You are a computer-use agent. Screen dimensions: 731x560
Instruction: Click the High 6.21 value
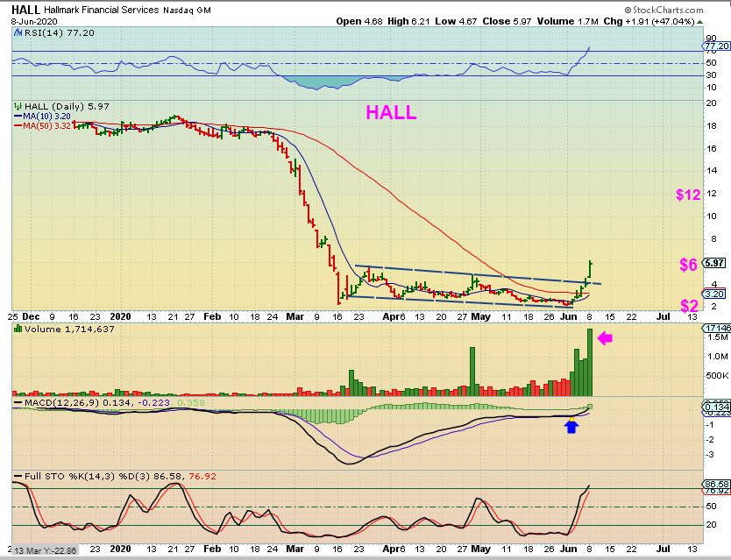[408, 21]
